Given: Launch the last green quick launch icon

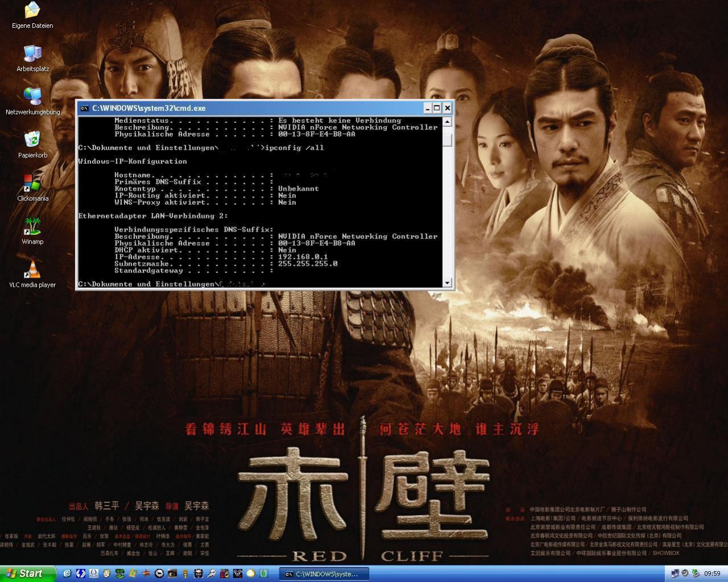Looking at the screenshot, I should click(x=264, y=573).
